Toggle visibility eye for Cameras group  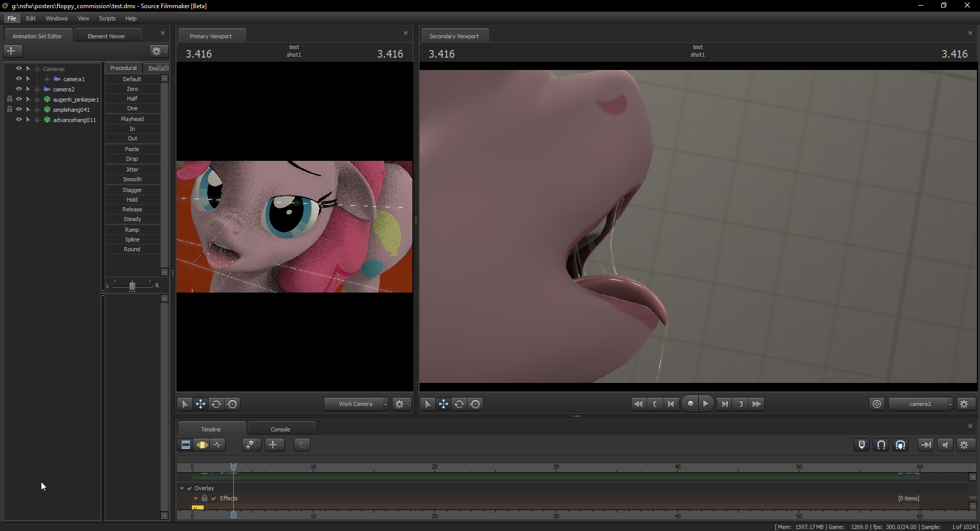[x=19, y=68]
